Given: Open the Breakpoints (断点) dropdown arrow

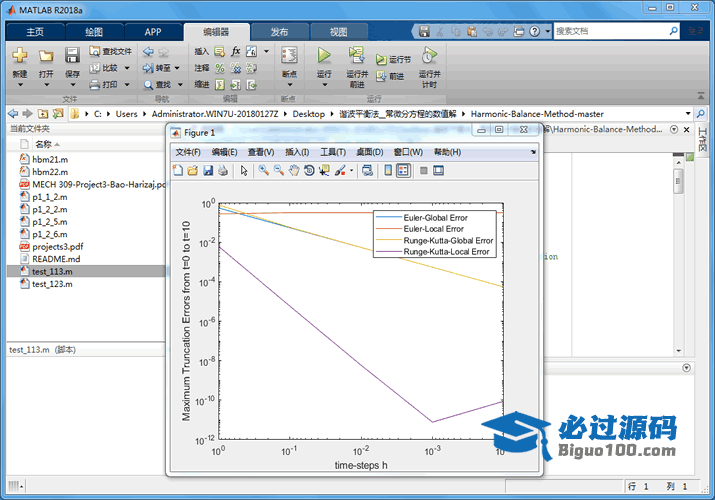Looking at the screenshot, I should click(x=289, y=85).
